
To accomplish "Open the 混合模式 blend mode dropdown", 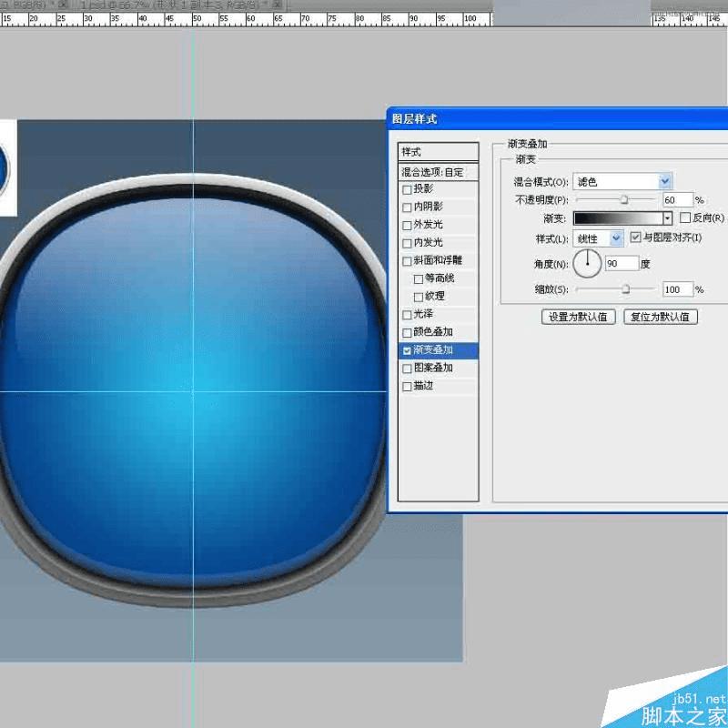I will pyautogui.click(x=665, y=181).
